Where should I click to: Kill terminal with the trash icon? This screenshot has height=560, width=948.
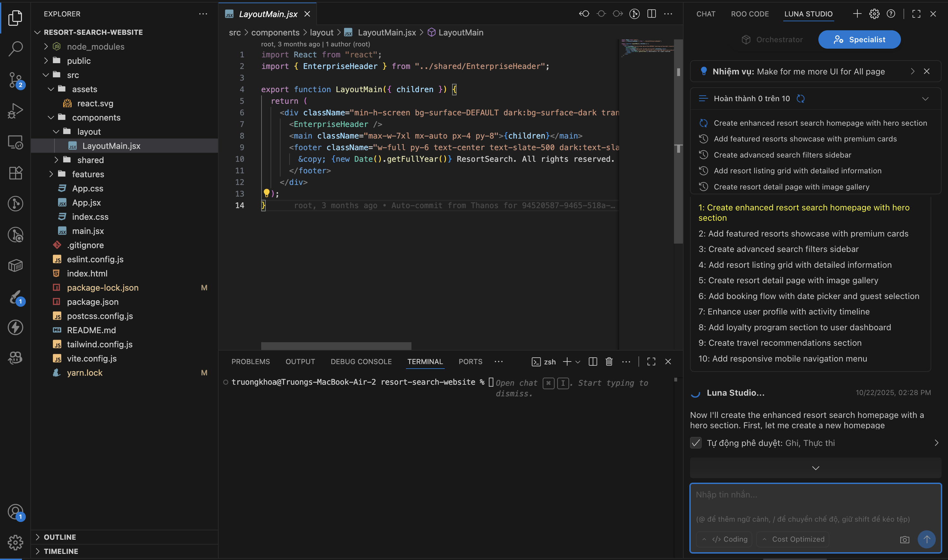608,362
